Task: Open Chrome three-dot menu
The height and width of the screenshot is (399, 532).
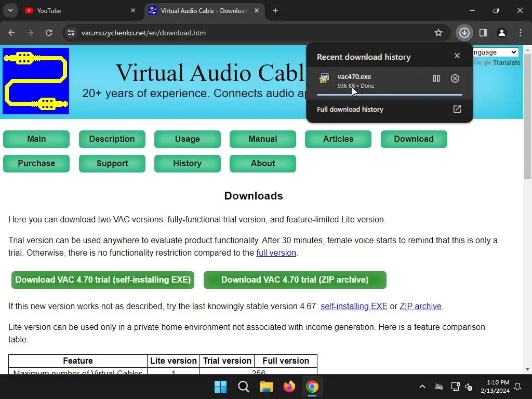Action: point(521,33)
